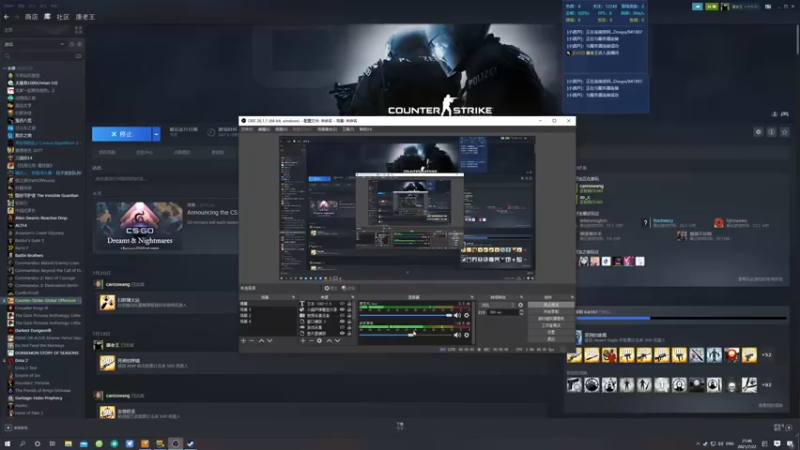
Task: Open settings gear of second mixer track
Action: [x=466, y=335]
